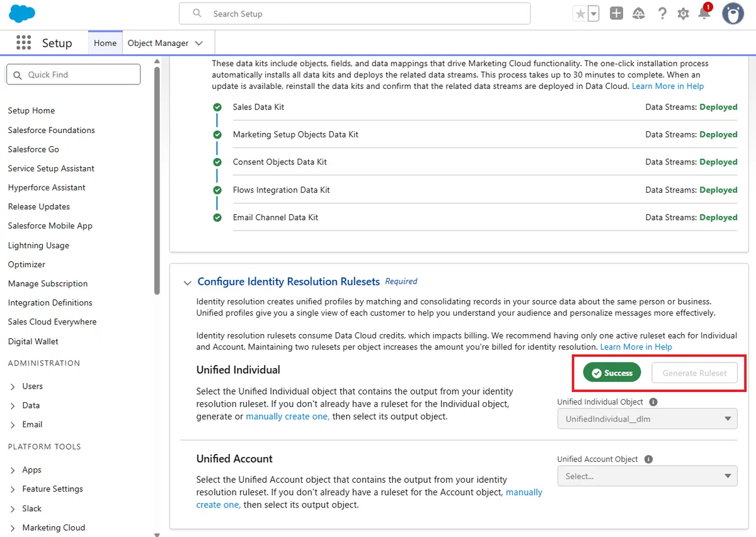The height and width of the screenshot is (537, 756).
Task: Click the Configure Identity Resolution Rulesets heading
Action: pyautogui.click(x=289, y=281)
